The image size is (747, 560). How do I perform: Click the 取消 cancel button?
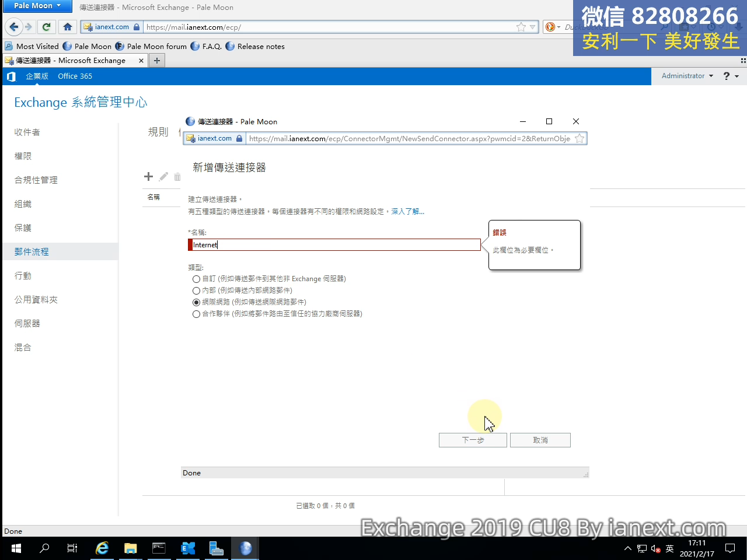point(540,440)
